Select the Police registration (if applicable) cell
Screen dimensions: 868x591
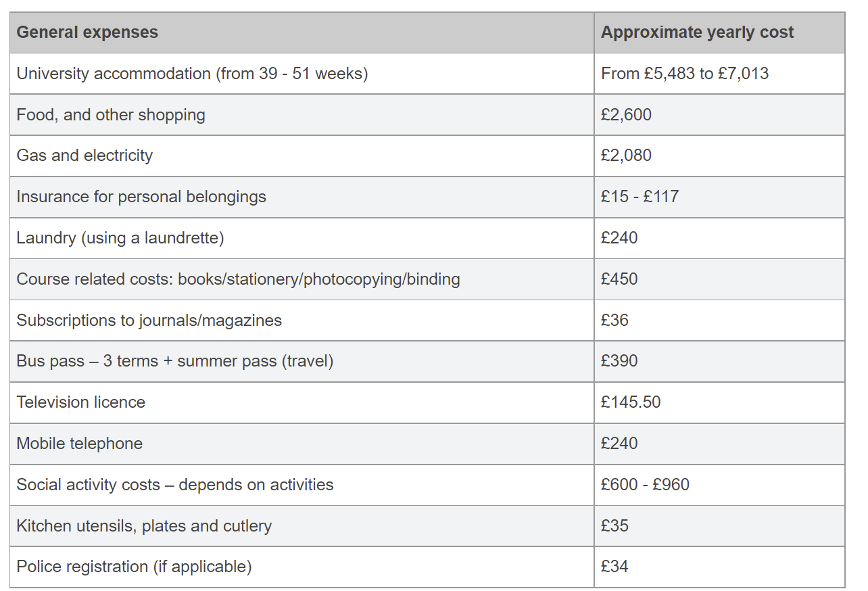tap(302, 567)
